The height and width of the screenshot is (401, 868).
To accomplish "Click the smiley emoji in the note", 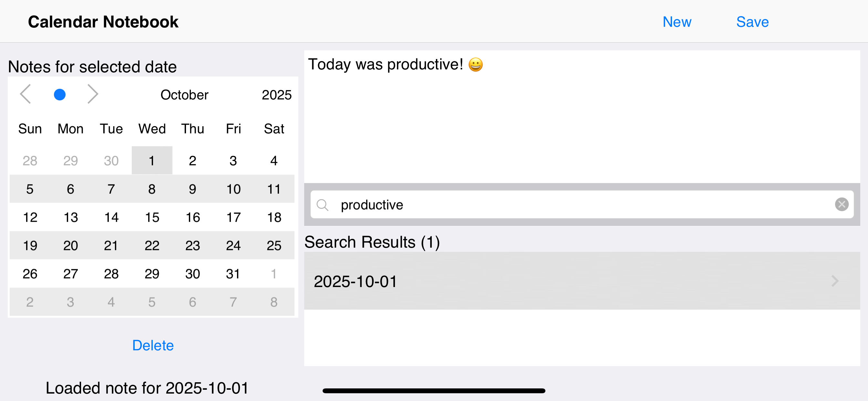I will coord(476,64).
